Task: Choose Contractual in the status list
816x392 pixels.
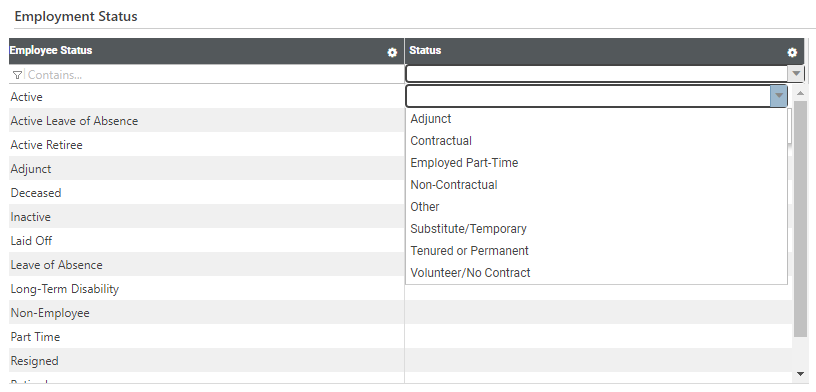Action: (x=441, y=141)
